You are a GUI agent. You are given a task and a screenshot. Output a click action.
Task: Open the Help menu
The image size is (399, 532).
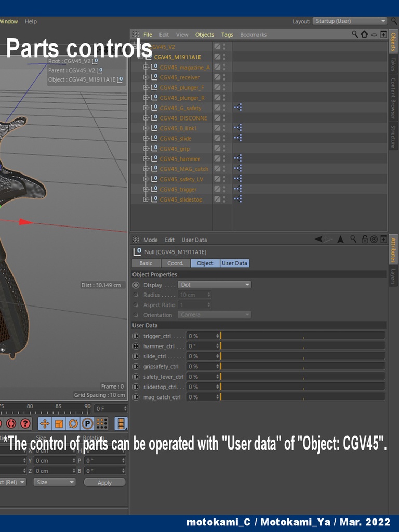click(x=31, y=21)
